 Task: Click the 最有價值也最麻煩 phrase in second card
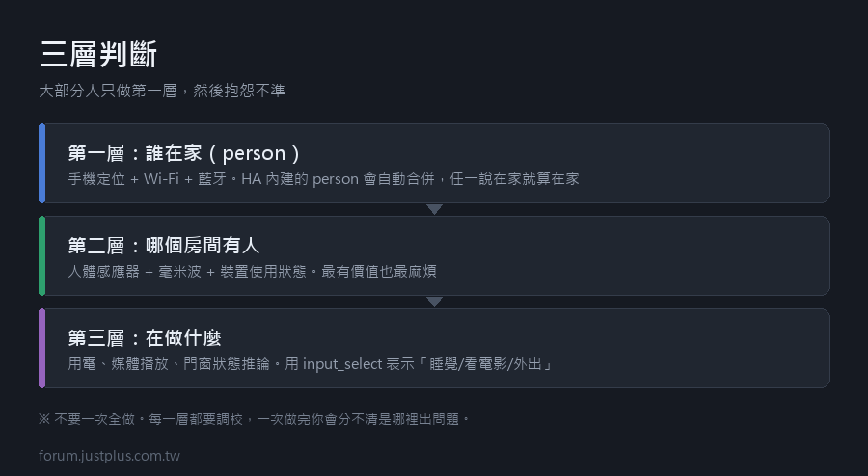point(379,272)
